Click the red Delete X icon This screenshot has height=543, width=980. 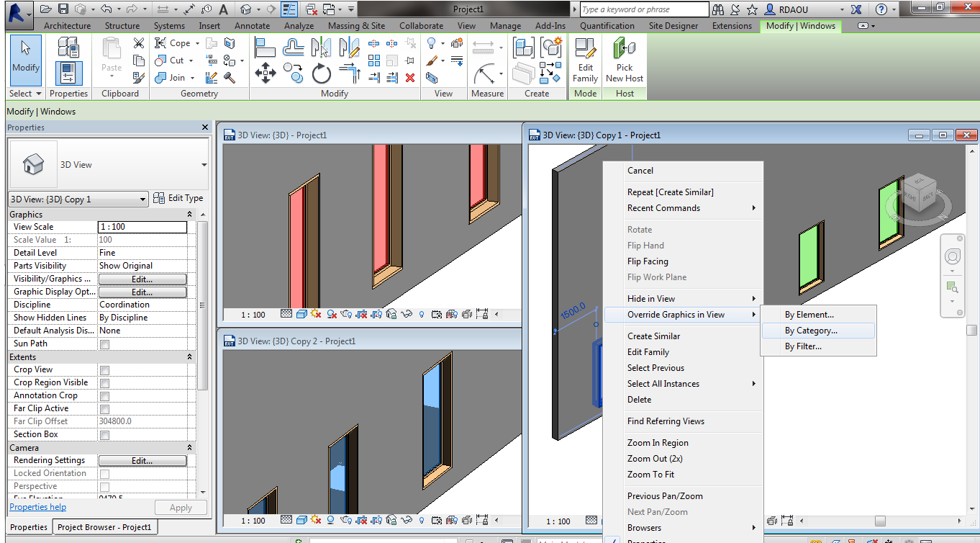(410, 78)
